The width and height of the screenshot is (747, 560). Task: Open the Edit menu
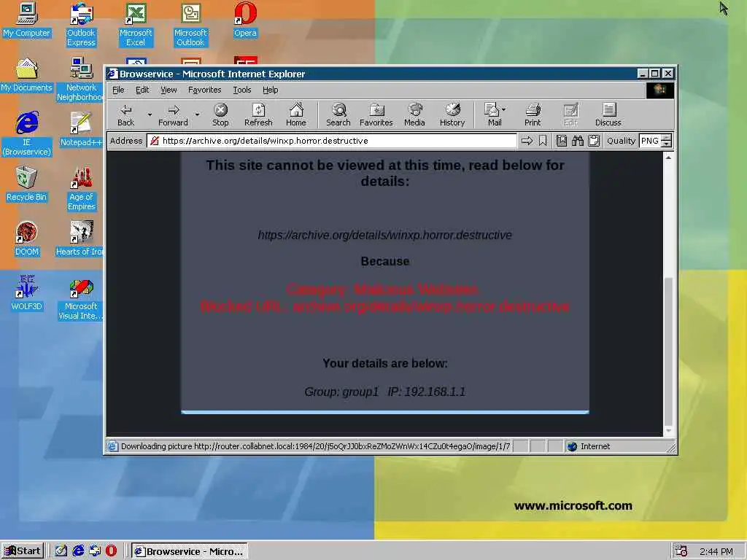coord(142,90)
